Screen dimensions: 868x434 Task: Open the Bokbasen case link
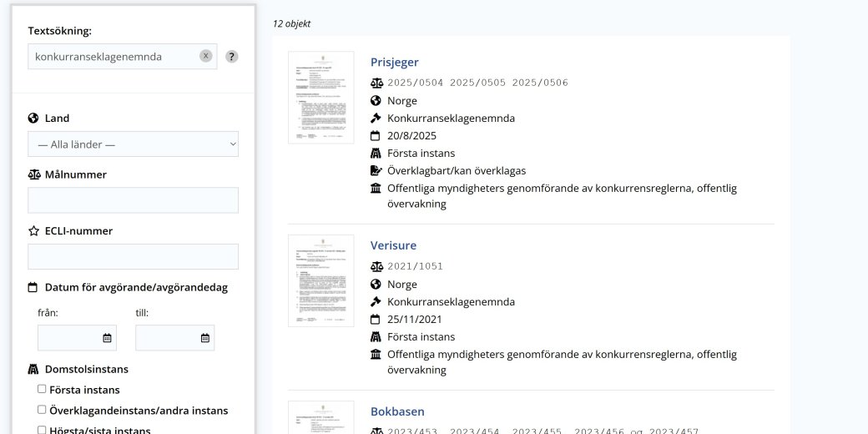point(397,411)
